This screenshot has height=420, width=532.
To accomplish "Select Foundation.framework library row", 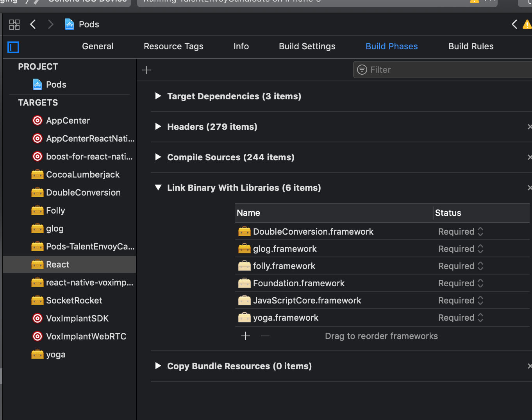I will [x=382, y=283].
